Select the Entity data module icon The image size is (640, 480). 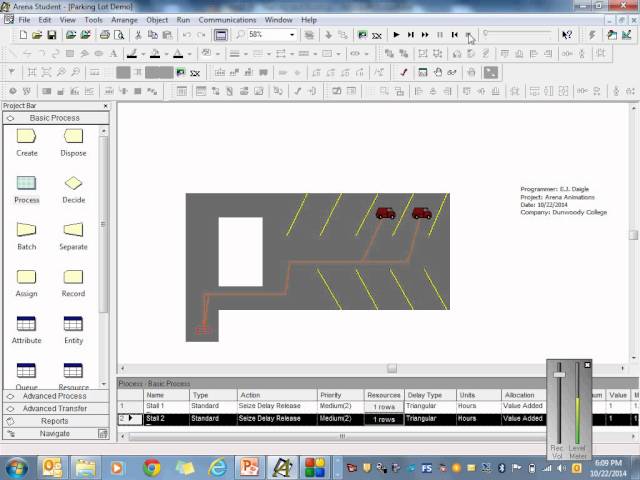(73, 324)
